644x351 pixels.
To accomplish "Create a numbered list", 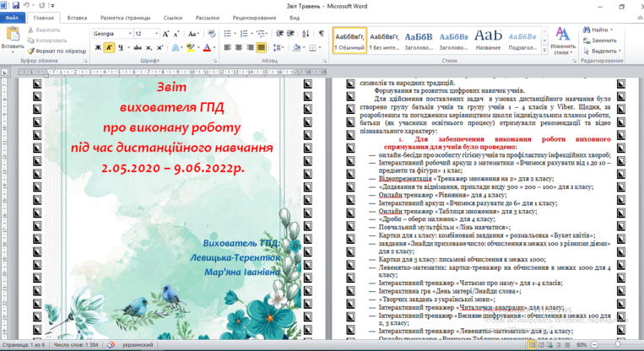I will click(x=244, y=34).
